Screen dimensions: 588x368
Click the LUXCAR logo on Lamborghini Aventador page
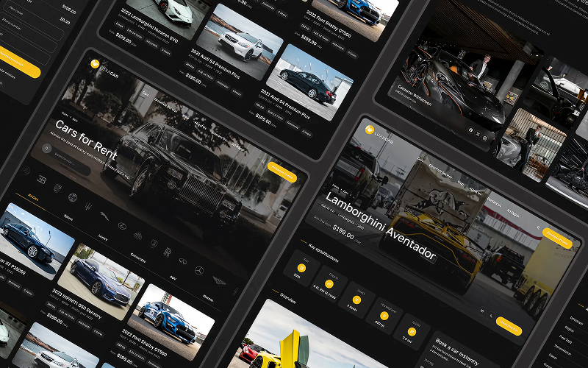(x=379, y=135)
